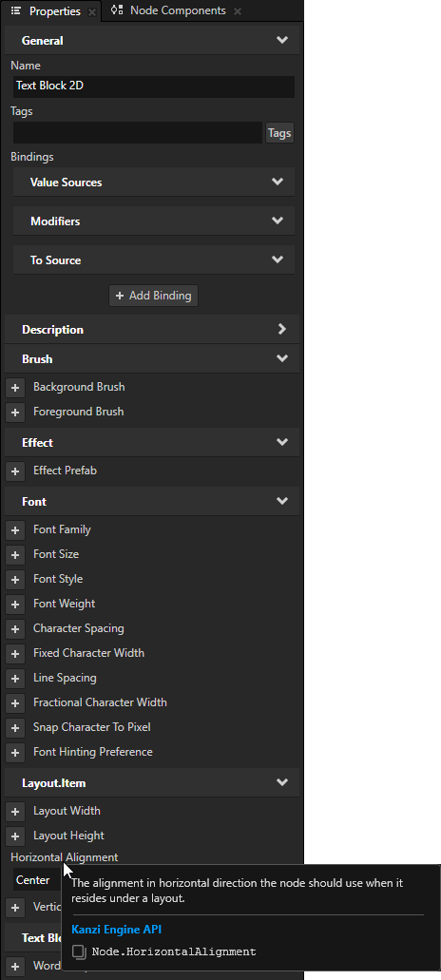Screen dimensions: 441x980
Task: Click the copy icon beside Node.HorizontalAlignment
Action: (x=79, y=951)
